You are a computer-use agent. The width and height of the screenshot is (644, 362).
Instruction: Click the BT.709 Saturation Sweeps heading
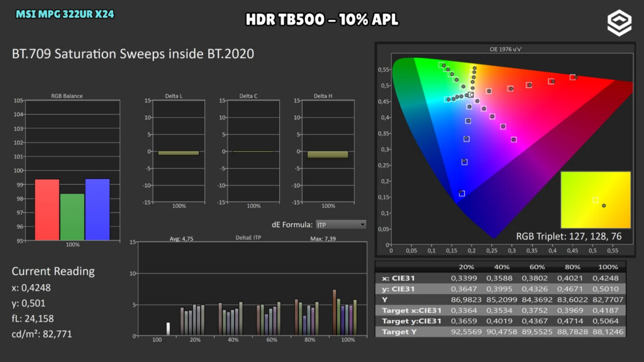pos(133,54)
